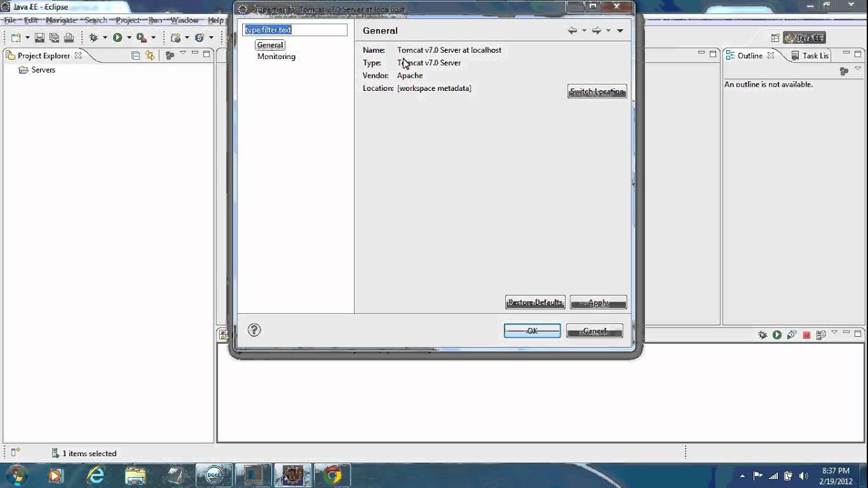Click the server name 'Tomcat v7.0 Server at localhost'
The height and width of the screenshot is (488, 868).
tap(449, 50)
